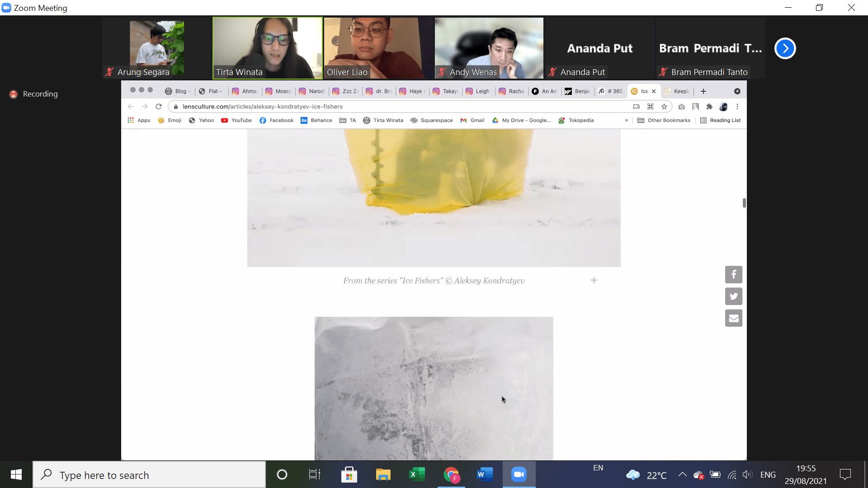
Task: Select Tirta Winata's video thumbnail
Action: tap(268, 48)
